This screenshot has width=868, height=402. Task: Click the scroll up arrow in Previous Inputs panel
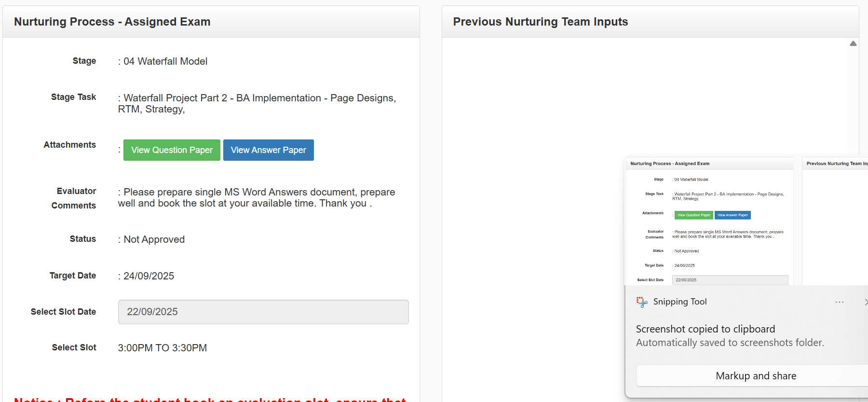(853, 44)
